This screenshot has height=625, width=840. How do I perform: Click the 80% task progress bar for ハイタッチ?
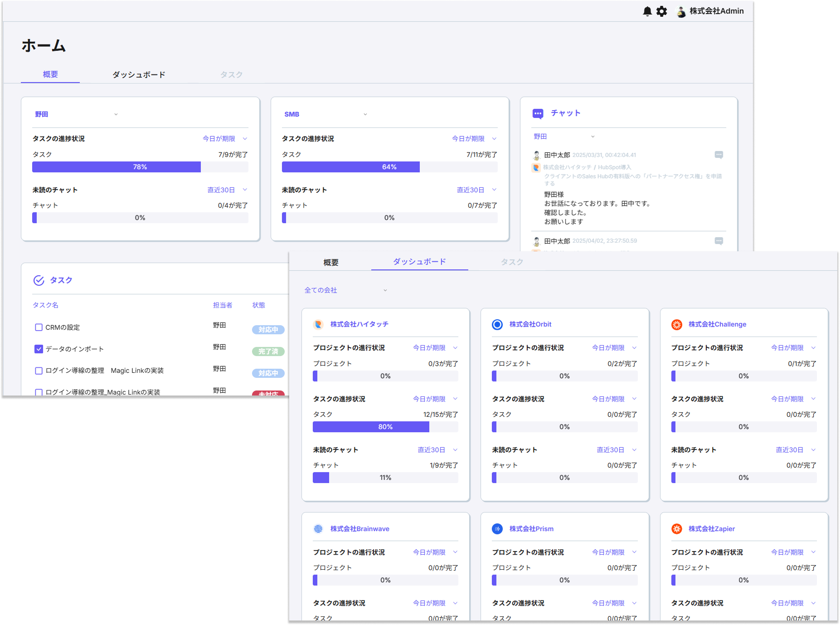(385, 426)
